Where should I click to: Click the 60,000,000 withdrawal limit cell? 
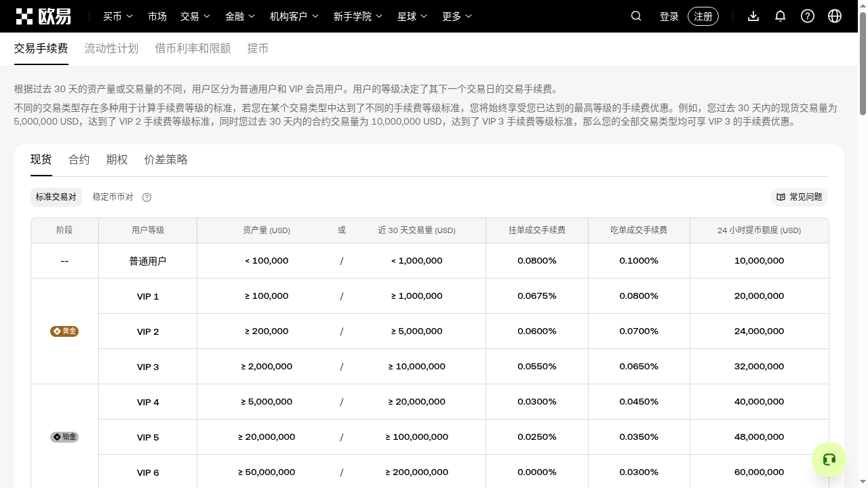click(759, 472)
